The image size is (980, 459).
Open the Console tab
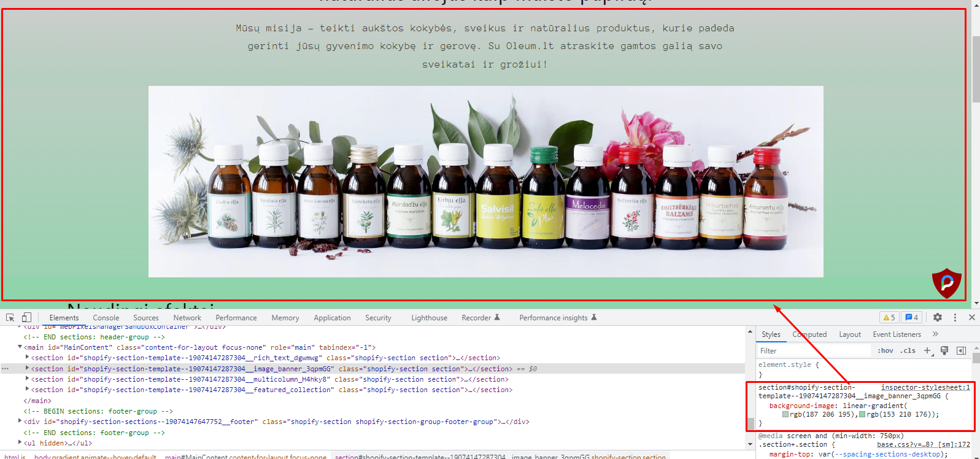[106, 317]
